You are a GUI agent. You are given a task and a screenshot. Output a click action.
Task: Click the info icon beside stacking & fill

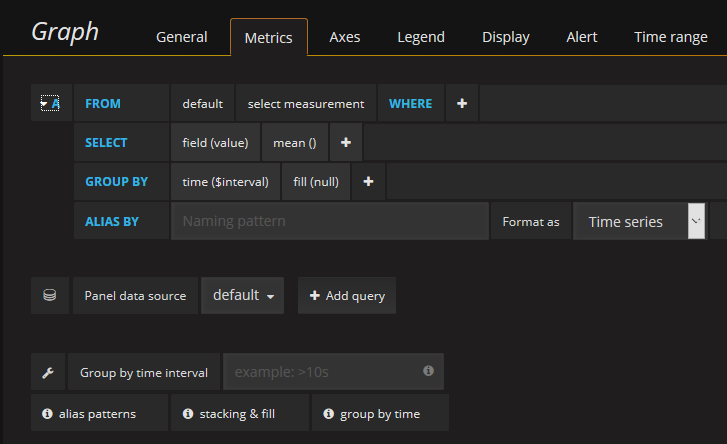[x=188, y=413]
